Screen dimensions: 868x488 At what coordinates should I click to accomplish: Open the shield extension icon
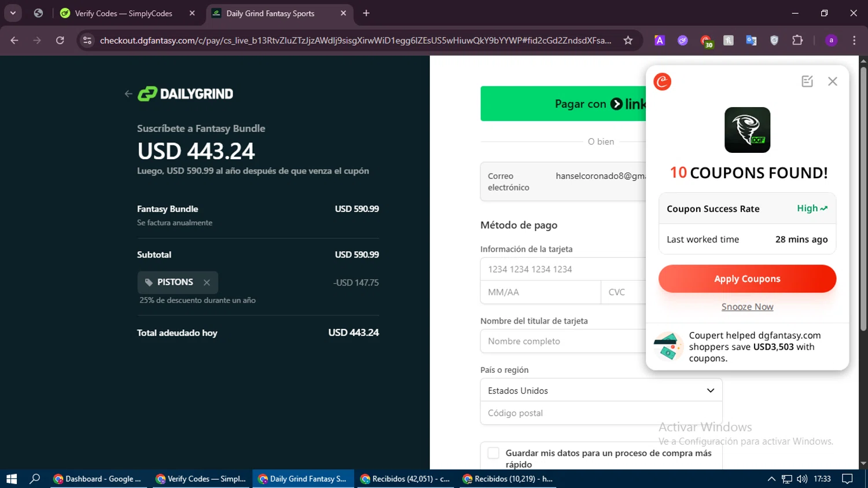pos(774,41)
